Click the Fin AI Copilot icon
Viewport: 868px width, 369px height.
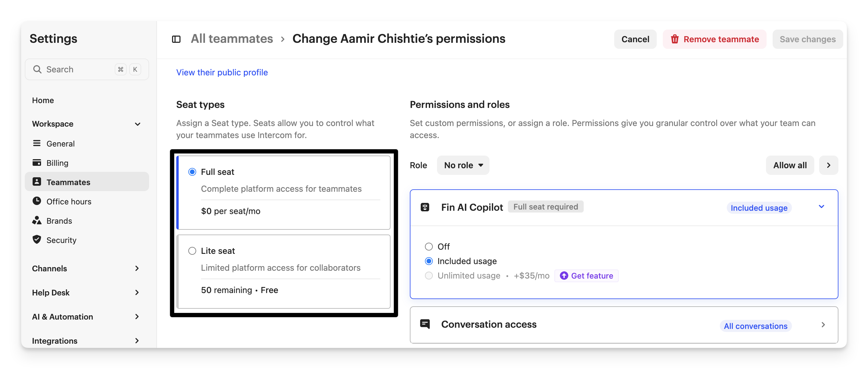425,207
